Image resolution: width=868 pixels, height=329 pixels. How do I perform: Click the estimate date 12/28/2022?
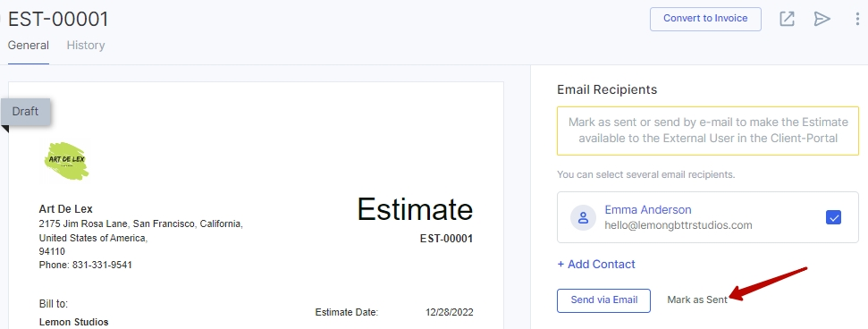pyautogui.click(x=450, y=312)
